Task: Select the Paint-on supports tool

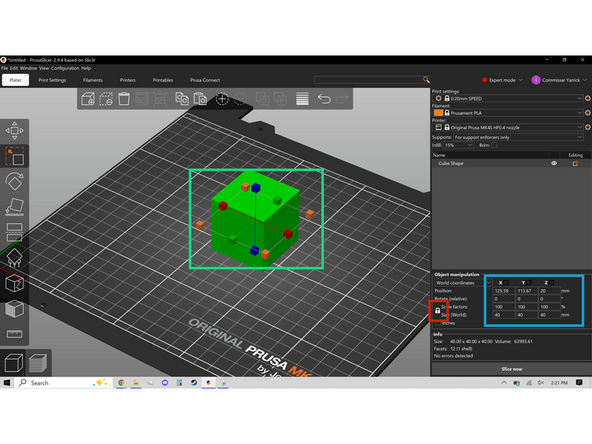Action: click(14, 258)
